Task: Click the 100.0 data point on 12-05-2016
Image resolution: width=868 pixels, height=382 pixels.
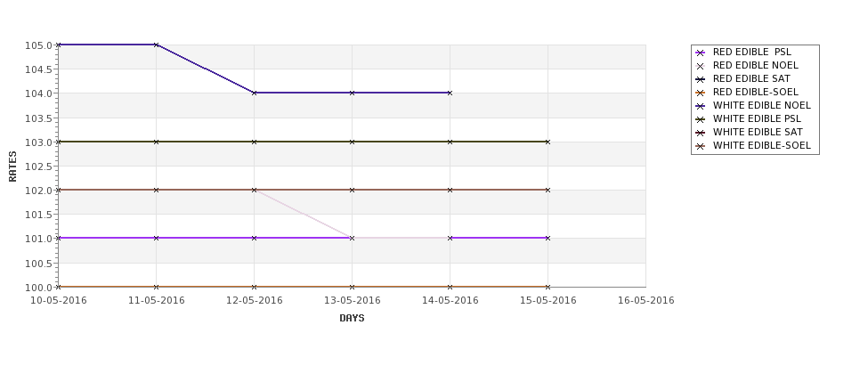Action: (254, 287)
